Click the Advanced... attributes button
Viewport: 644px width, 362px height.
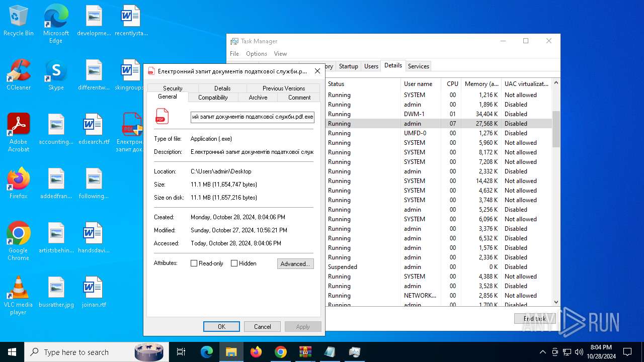[295, 263]
